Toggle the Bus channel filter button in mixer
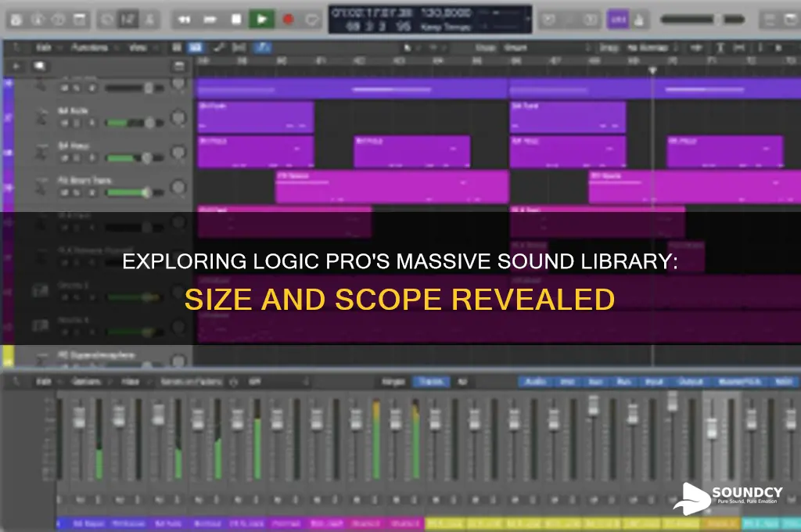 click(x=624, y=382)
